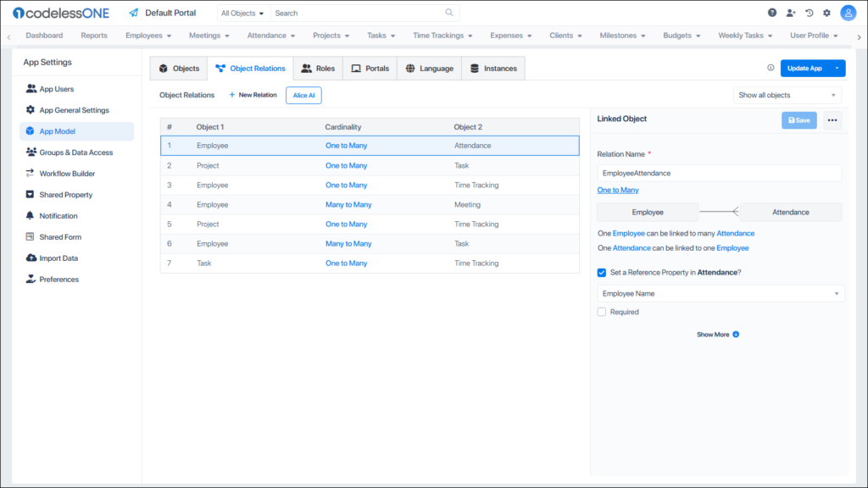This screenshot has height=488, width=868.
Task: Open the Dashboard nav item
Action: coord(44,36)
